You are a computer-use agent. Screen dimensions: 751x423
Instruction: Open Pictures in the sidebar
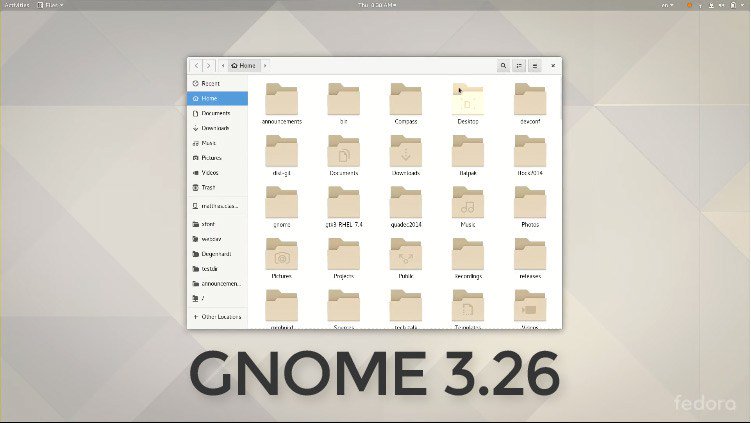[x=217, y=158]
